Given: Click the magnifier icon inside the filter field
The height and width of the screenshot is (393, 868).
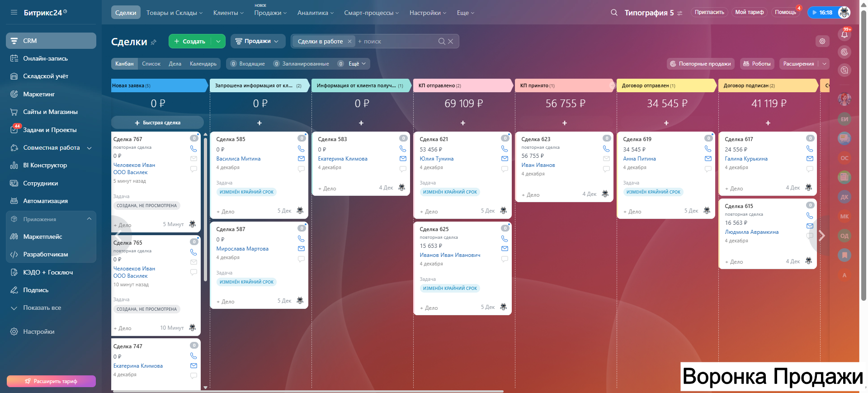Looking at the screenshot, I should click(442, 41).
